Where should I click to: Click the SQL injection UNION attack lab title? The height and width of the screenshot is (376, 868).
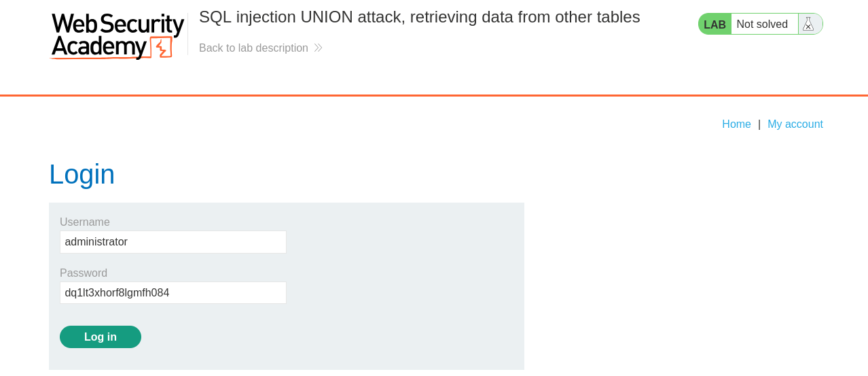419,17
